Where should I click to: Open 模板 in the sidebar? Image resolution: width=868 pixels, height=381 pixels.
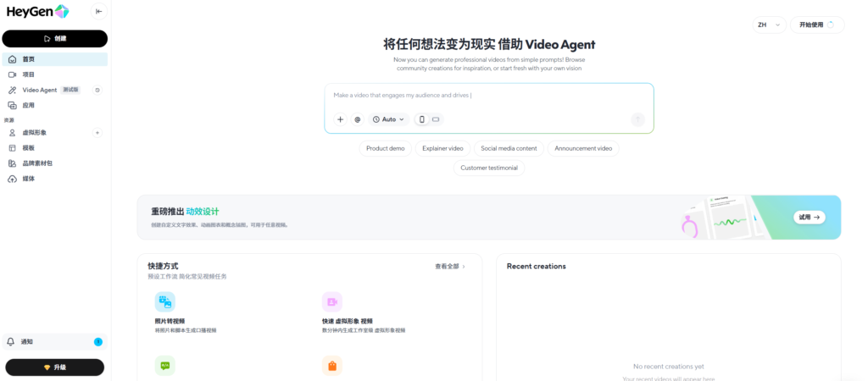[x=29, y=148]
